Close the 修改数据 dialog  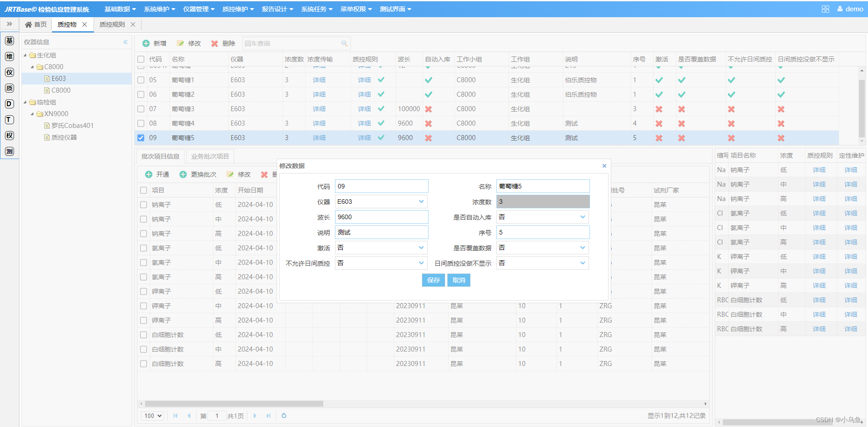(x=604, y=166)
